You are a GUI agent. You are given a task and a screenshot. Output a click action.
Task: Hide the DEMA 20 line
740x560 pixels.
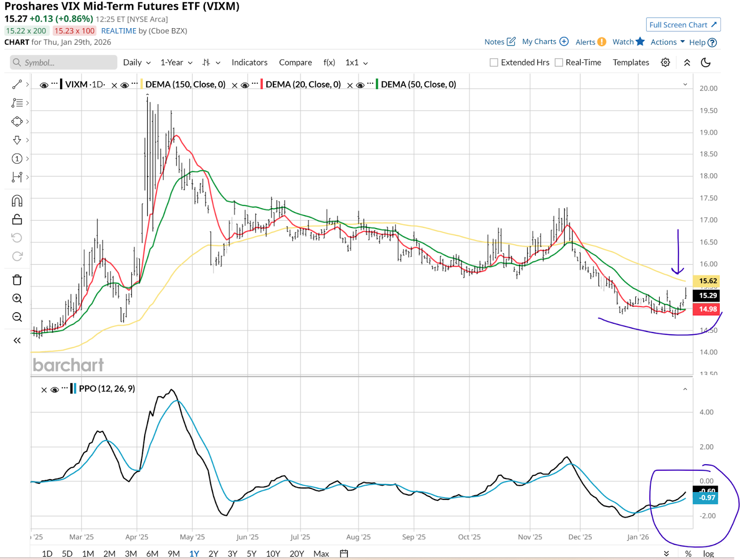click(245, 85)
